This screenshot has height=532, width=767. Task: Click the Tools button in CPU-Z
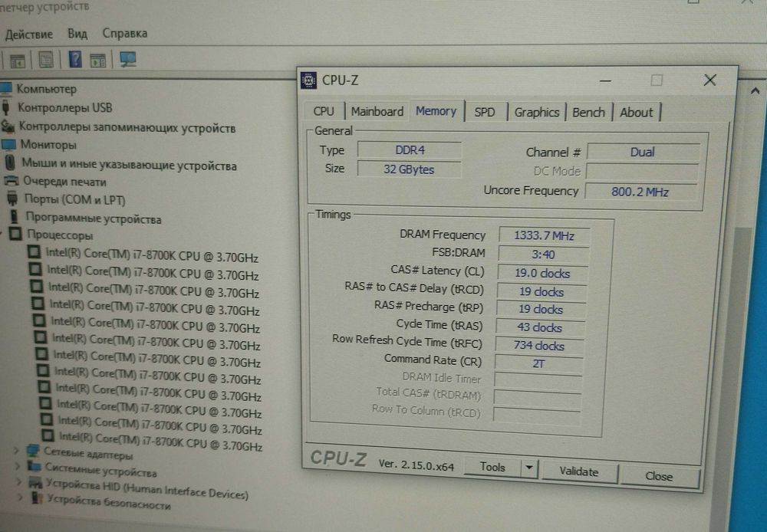(492, 467)
